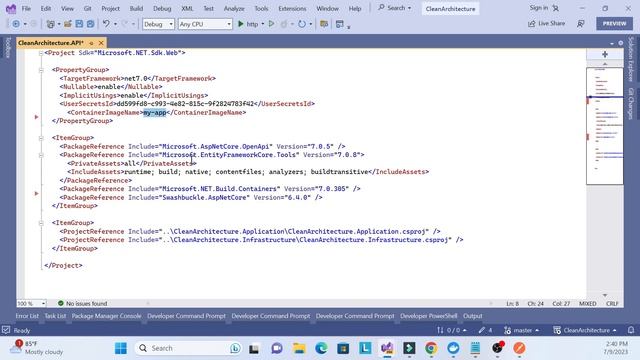Screen dimensions: 640x360
Task: Open notifications bell in the status bar
Action: [x=631, y=330]
